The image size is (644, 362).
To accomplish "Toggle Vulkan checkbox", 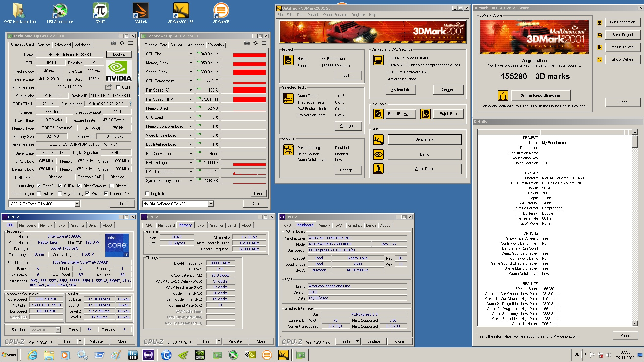I will coord(39,193).
